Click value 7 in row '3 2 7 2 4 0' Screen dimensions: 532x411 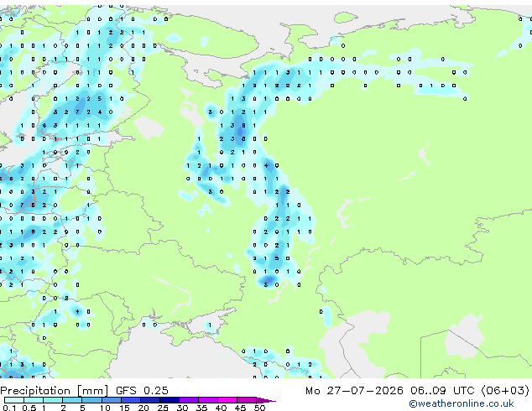pos(77,112)
